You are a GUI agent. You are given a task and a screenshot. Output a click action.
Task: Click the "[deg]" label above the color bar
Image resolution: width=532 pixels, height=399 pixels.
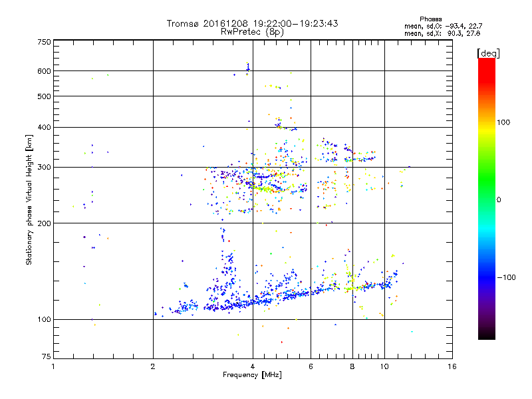(x=488, y=54)
